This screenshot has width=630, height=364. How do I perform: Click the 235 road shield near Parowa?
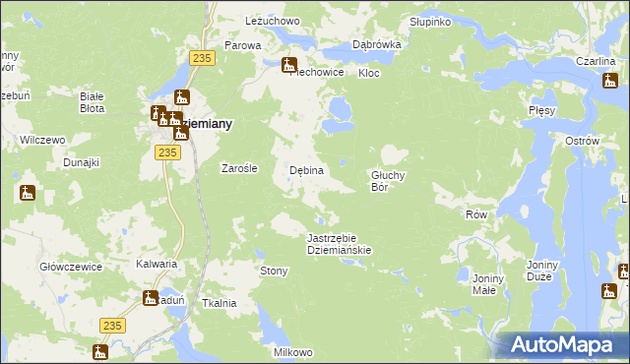click(202, 58)
